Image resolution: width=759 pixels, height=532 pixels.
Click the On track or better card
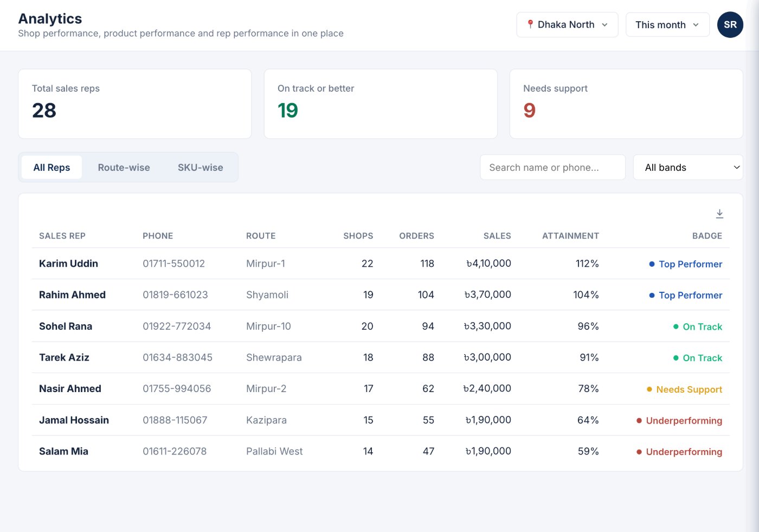click(x=381, y=104)
